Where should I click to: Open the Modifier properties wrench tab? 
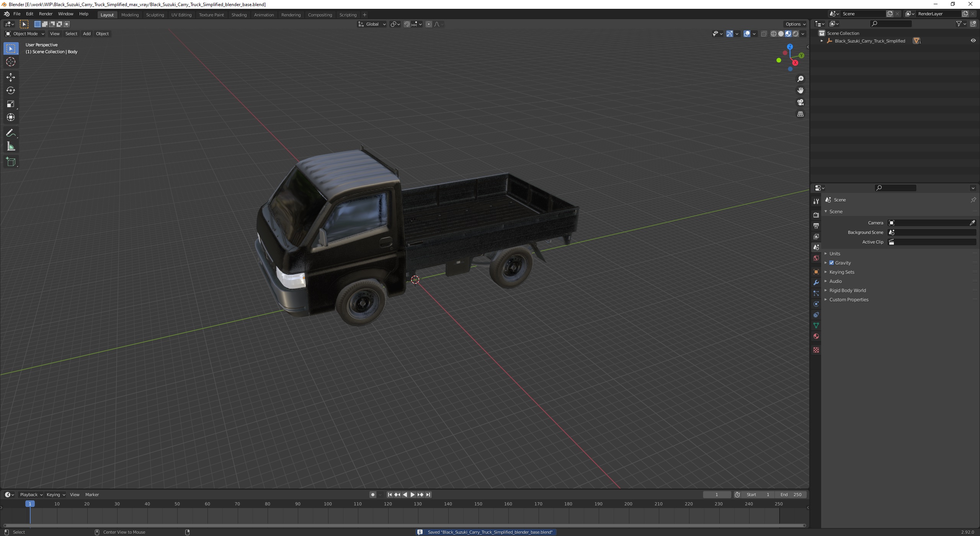[816, 283]
